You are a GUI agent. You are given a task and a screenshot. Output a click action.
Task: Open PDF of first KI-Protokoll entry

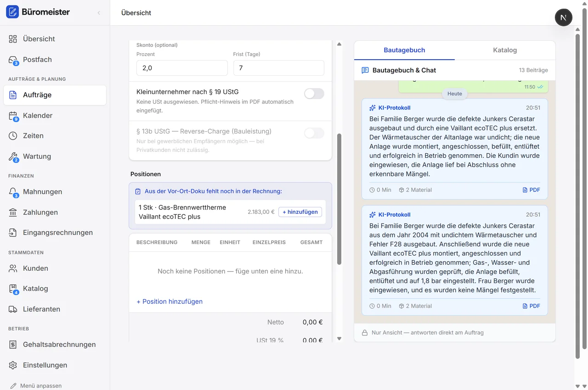(x=531, y=190)
